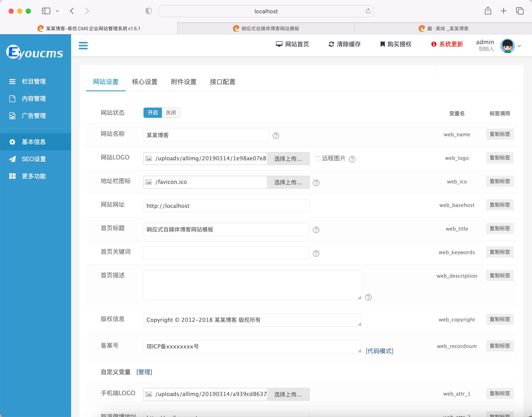The width and height of the screenshot is (532, 417).
Task: Click 选择上传 button for 网站LOGO
Action: click(x=288, y=159)
